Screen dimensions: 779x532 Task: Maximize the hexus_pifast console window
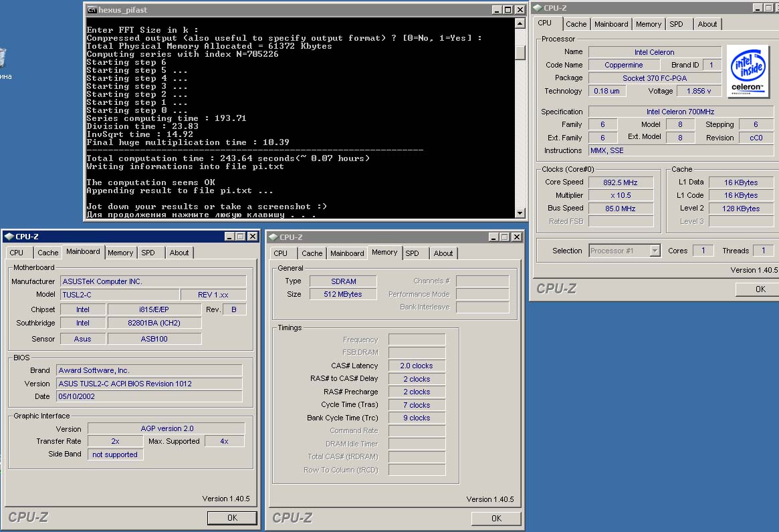[508, 9]
